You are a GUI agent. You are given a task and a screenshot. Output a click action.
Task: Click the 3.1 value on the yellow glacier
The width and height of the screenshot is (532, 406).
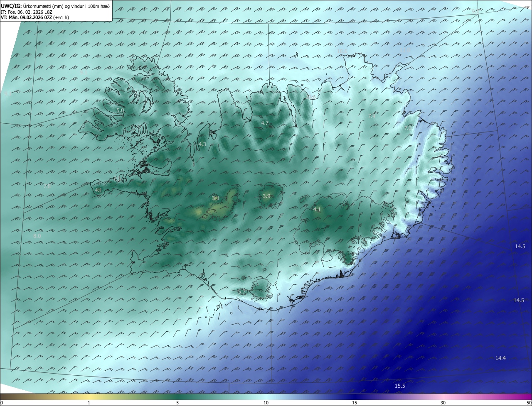click(216, 198)
